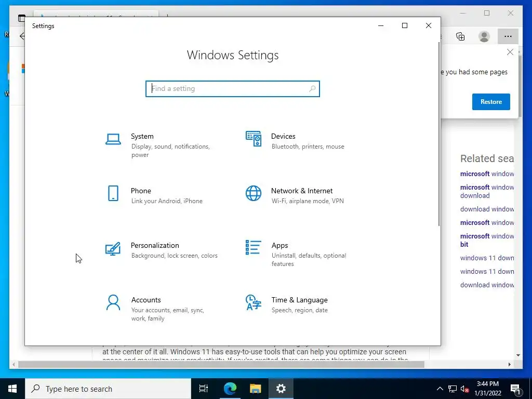
Task: Click the taskbar Type here to search box
Action: click(x=108, y=389)
